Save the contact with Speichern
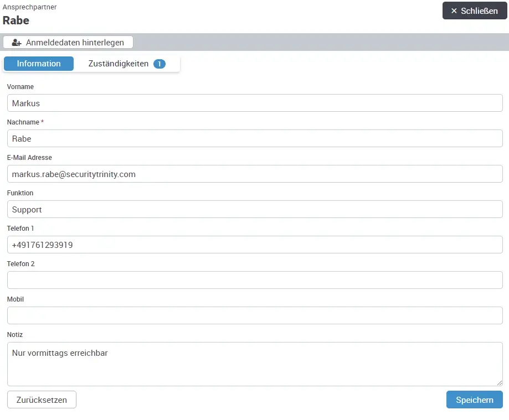509x420 pixels. click(474, 400)
